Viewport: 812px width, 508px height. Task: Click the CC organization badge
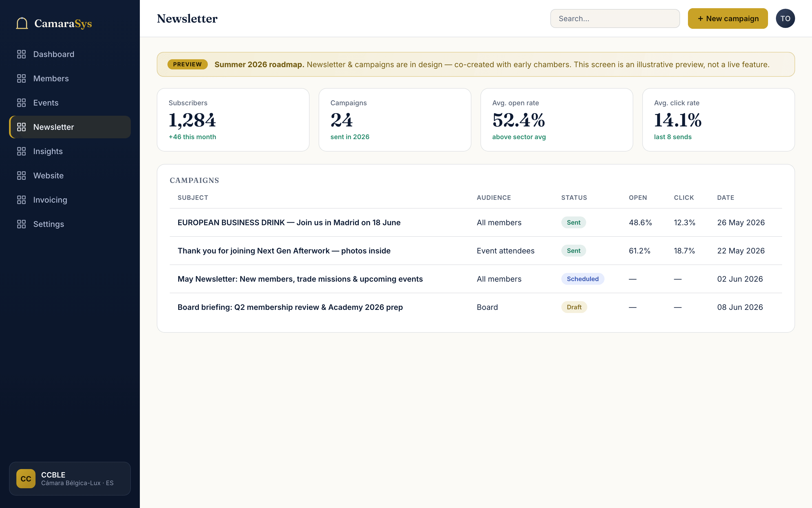coord(26,478)
